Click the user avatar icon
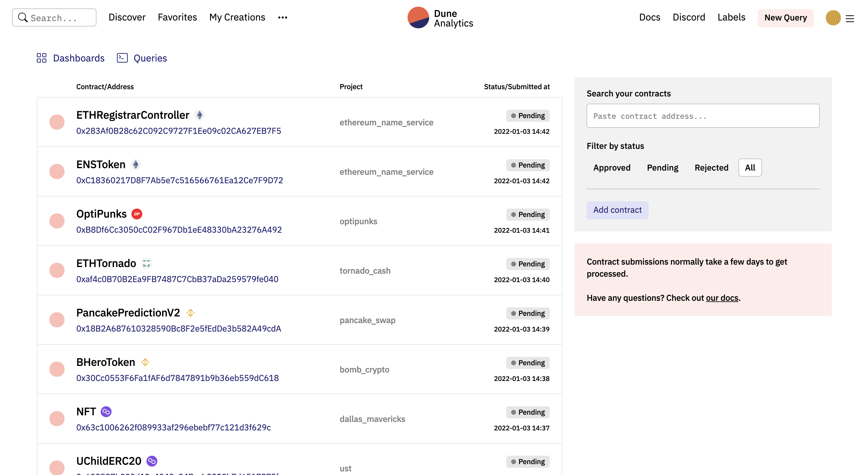The image size is (868, 475). coord(833,18)
